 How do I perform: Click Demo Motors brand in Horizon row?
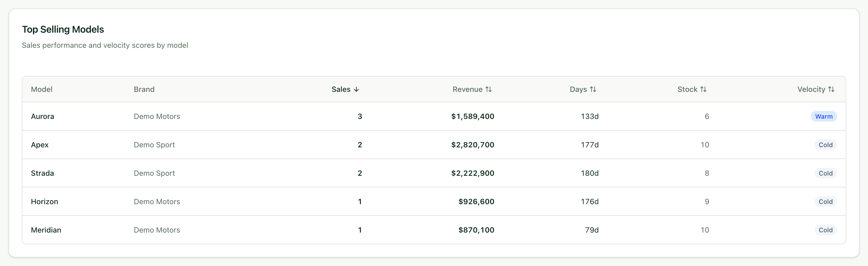click(157, 202)
